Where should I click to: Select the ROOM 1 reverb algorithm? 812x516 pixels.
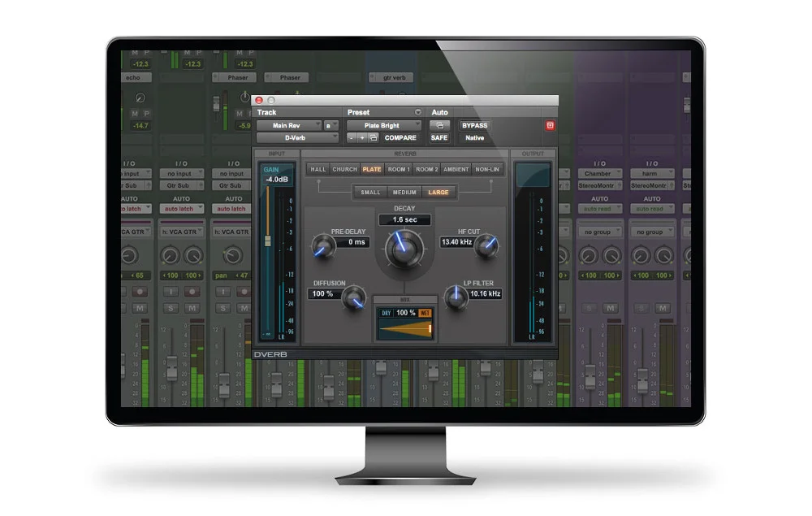tap(398, 169)
